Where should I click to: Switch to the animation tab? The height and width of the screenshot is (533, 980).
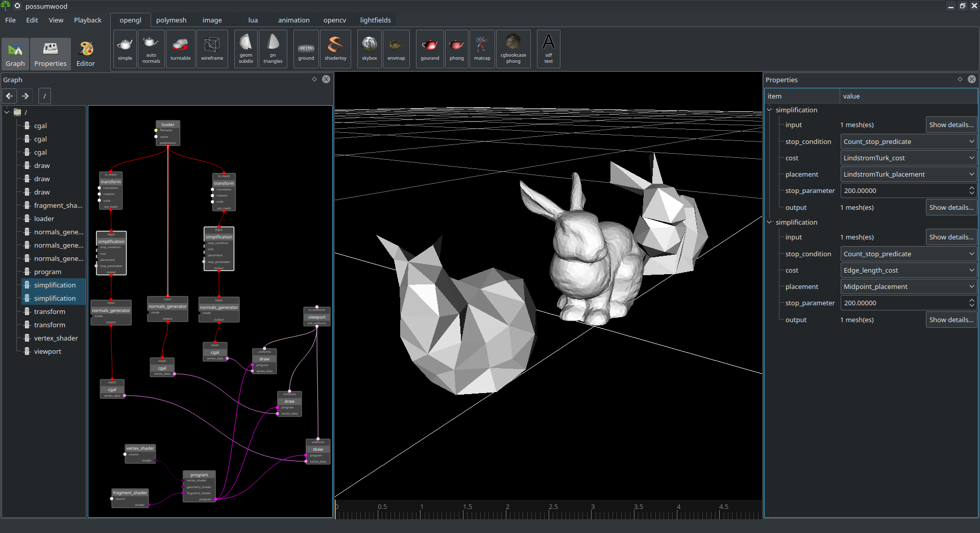pyautogui.click(x=294, y=20)
